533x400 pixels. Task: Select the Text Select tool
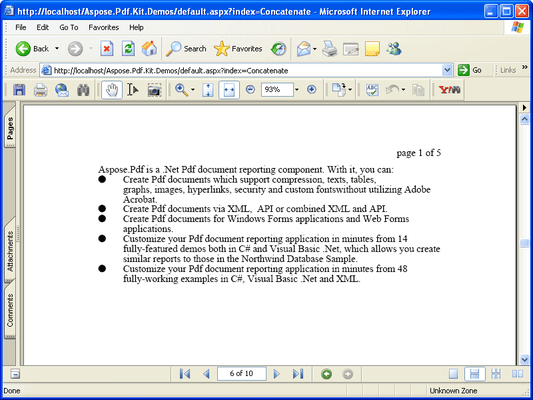click(x=133, y=90)
